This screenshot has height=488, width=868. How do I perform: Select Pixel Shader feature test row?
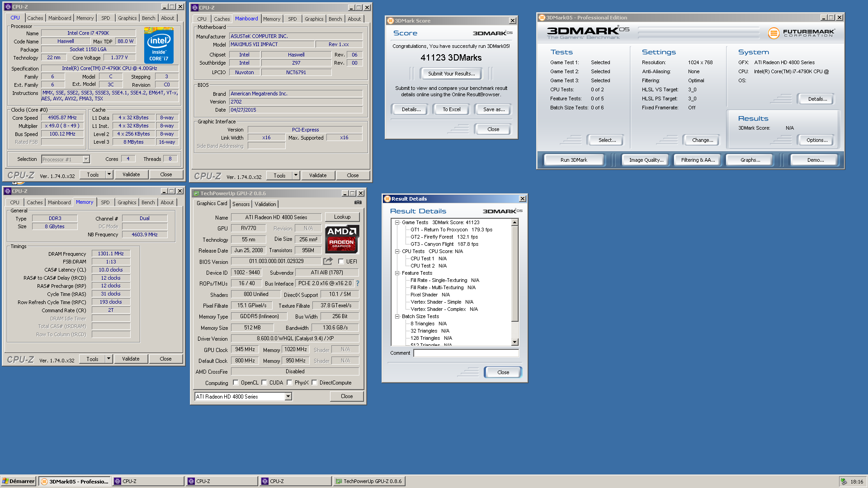coord(430,295)
